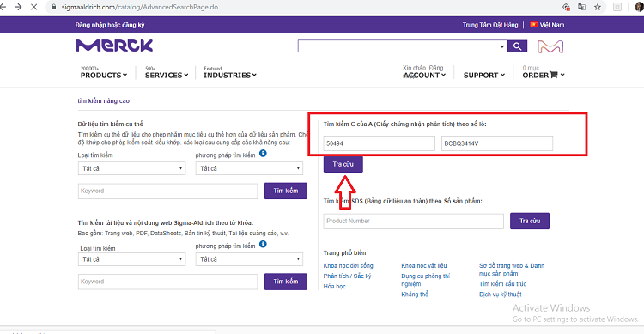644x334 pixels.
Task: Open Sơ đồ trang web & Danh mục sản phẩm link
Action: point(512,270)
